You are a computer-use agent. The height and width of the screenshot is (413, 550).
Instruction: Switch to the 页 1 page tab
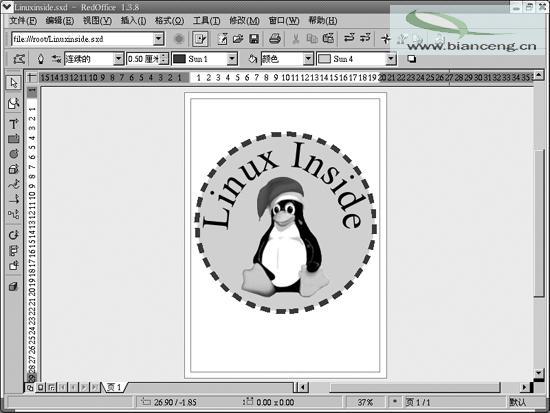(x=114, y=387)
